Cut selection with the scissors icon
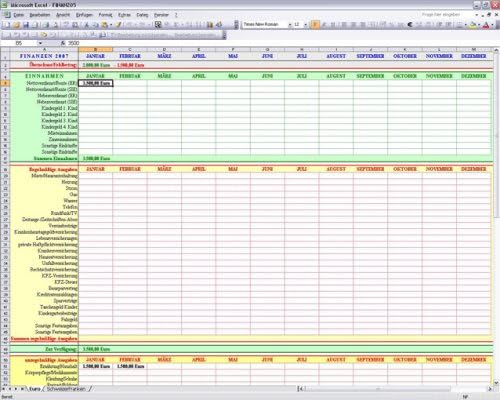Viewport: 500px width, 400px height. coord(86,25)
